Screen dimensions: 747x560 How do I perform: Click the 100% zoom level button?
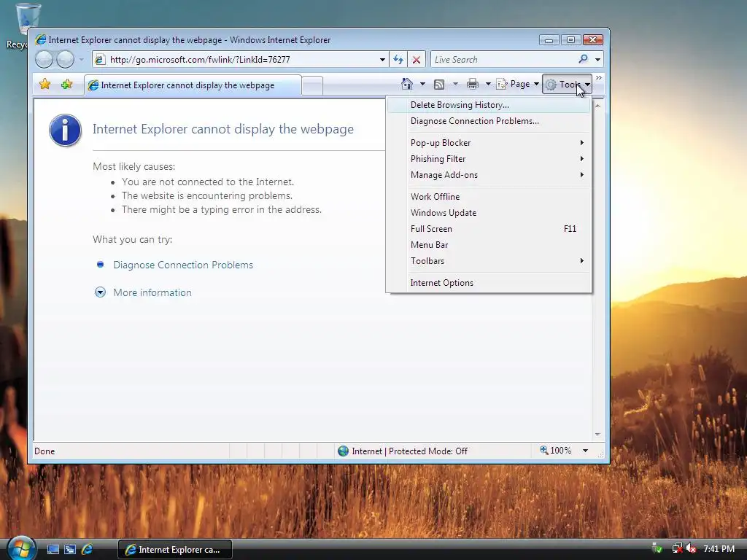pyautogui.click(x=555, y=451)
